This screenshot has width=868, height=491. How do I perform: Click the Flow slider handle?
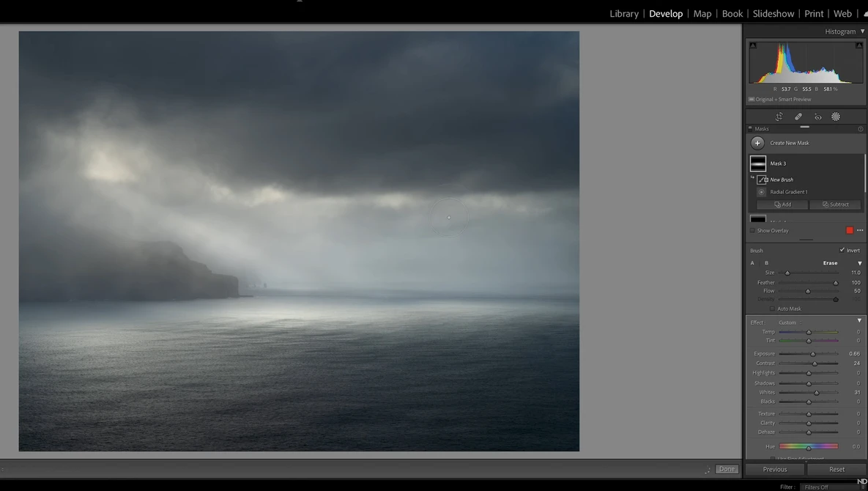[808, 291]
